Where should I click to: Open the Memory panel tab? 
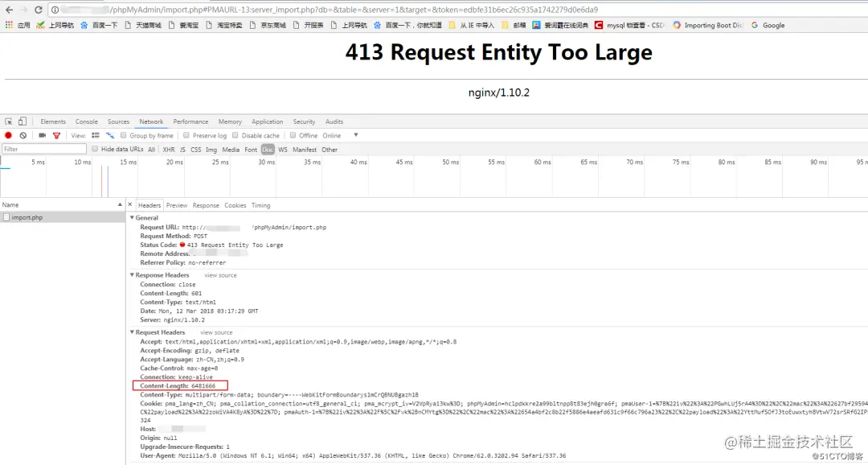[x=230, y=121]
